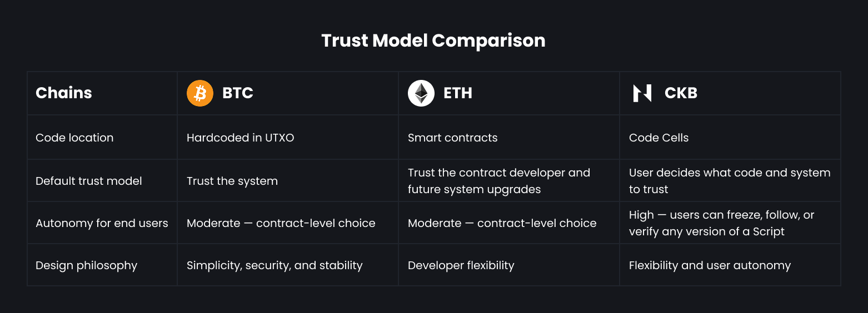Click User decides what code cell
868x313 pixels.
tap(730, 181)
